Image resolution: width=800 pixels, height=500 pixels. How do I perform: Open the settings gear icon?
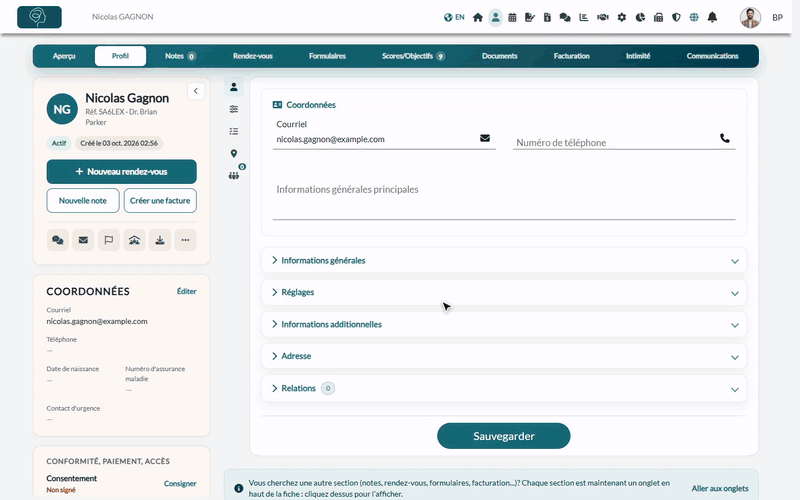tap(621, 17)
